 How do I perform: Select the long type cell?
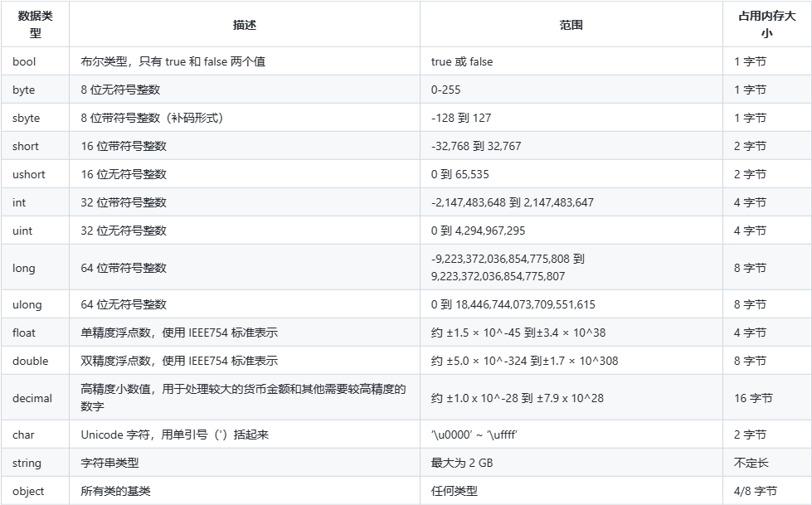[x=35, y=267]
